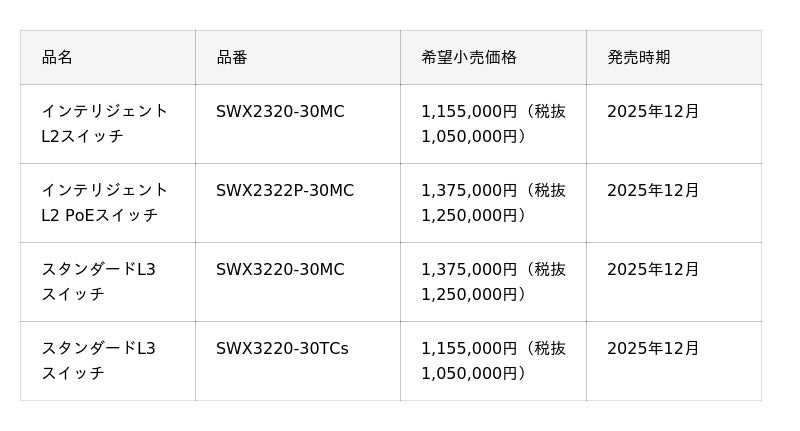Viewport: 800px width, 431px height.
Task: Click the インテリジェントL2スイッチ product name cell
Action: [105, 124]
